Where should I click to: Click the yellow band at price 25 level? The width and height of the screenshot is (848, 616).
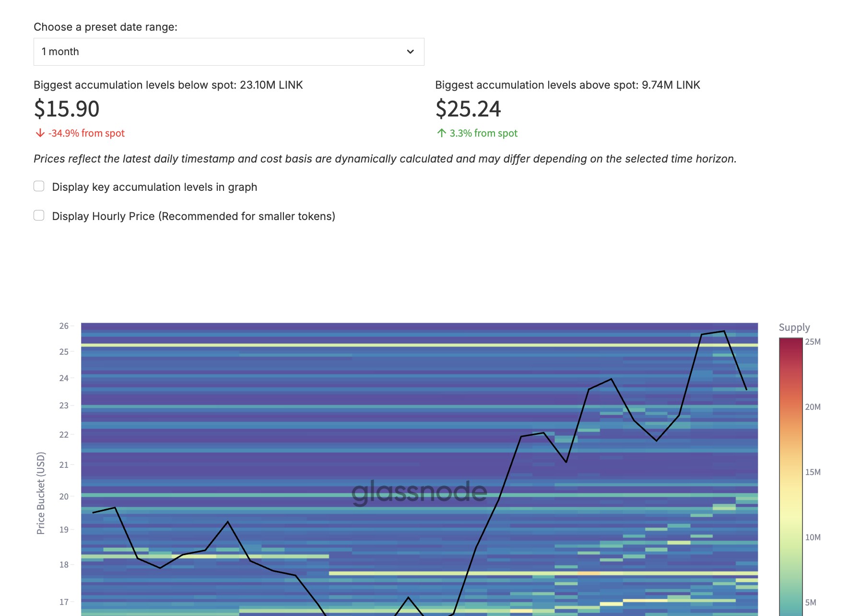pyautogui.click(x=419, y=345)
